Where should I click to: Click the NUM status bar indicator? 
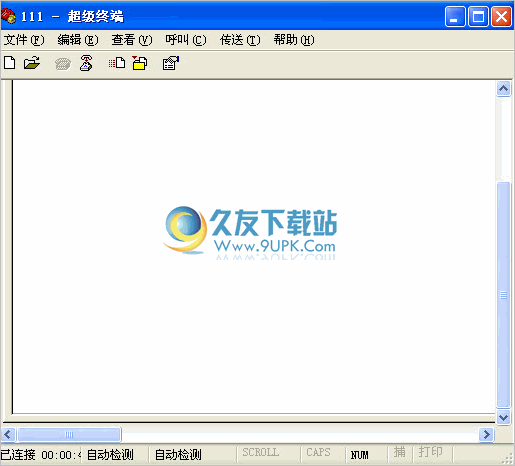click(x=360, y=455)
